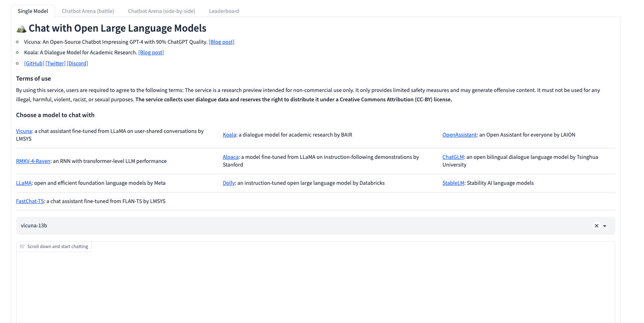Open Chatbot Arena (side-by-side) tab
Viewport: 644px width, 323px height.
[x=162, y=11]
